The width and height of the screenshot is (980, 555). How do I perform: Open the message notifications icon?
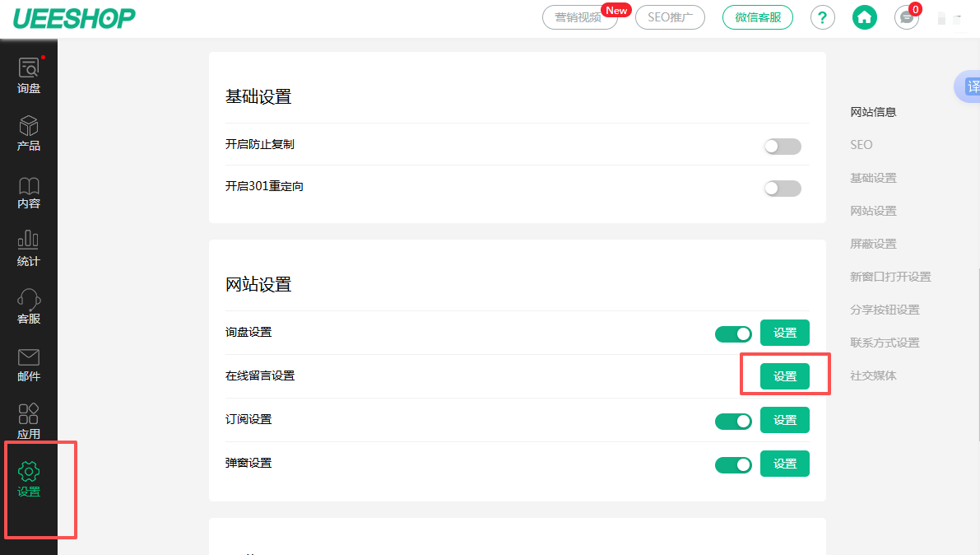point(906,17)
